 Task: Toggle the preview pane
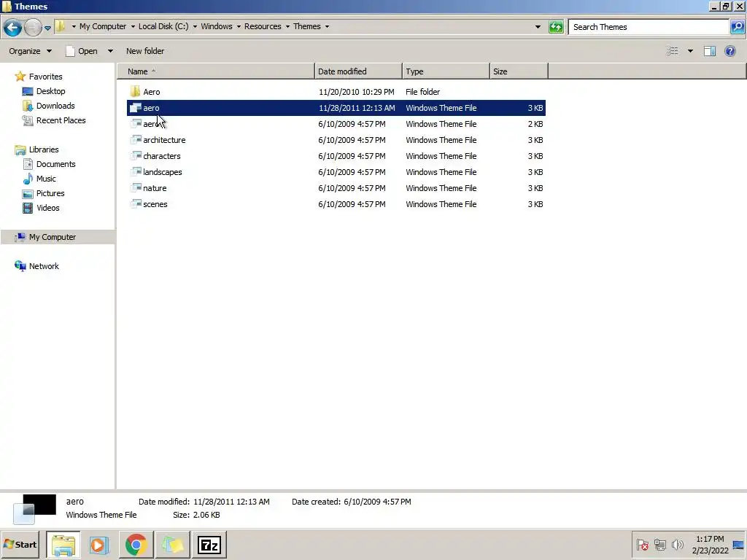click(x=710, y=51)
